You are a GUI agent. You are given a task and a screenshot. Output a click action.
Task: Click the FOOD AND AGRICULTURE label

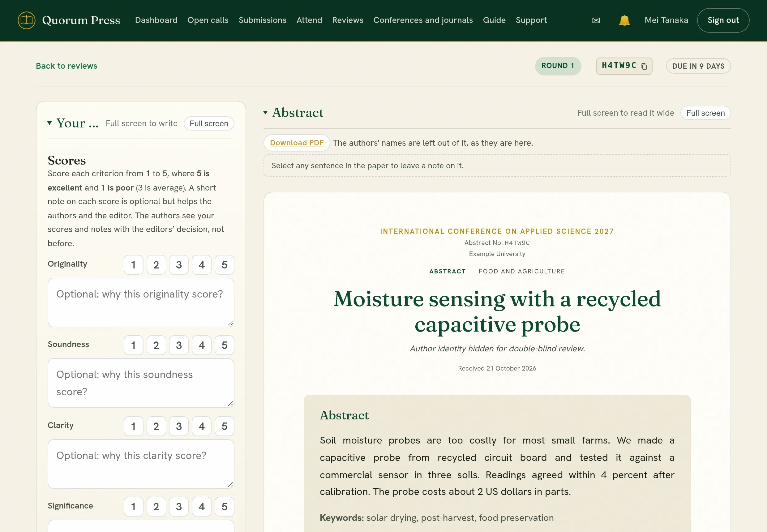522,271
